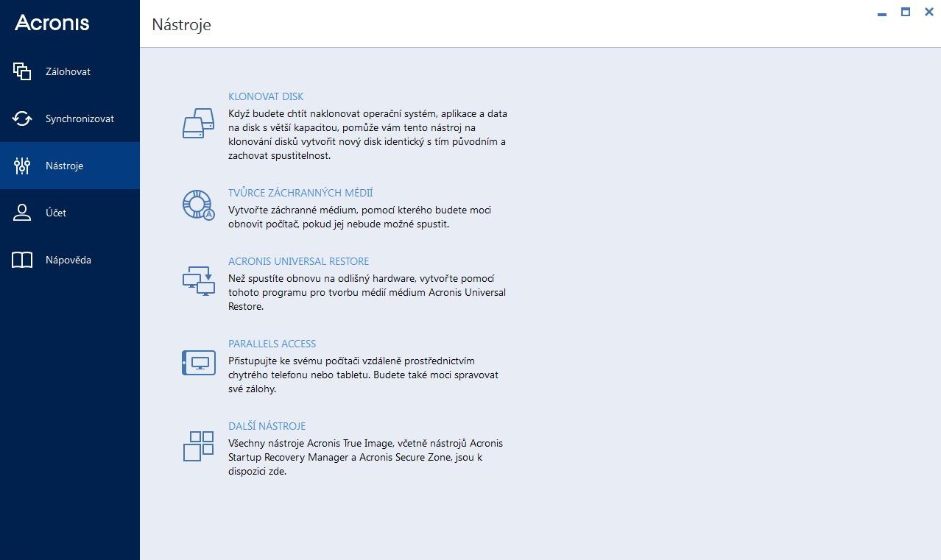Image resolution: width=941 pixels, height=560 pixels.
Task: Click the Parallels Access tablet icon
Action: click(x=198, y=363)
